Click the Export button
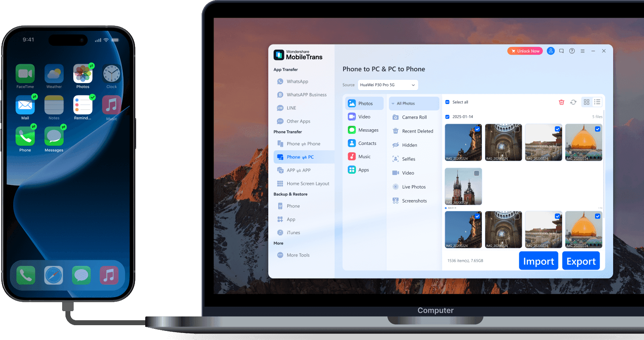The image size is (644, 340). point(581,261)
